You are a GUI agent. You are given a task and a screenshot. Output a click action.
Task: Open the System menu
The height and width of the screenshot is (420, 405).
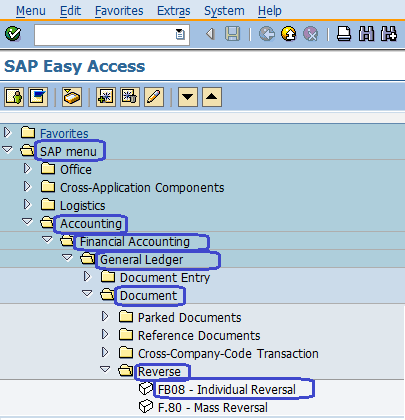224,11
